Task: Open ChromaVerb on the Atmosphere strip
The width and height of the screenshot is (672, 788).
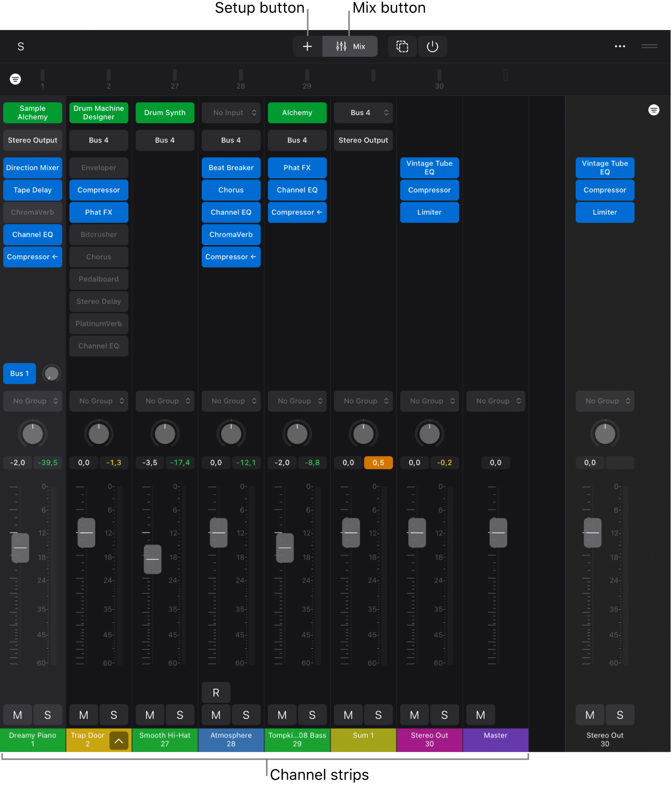Action: [231, 234]
